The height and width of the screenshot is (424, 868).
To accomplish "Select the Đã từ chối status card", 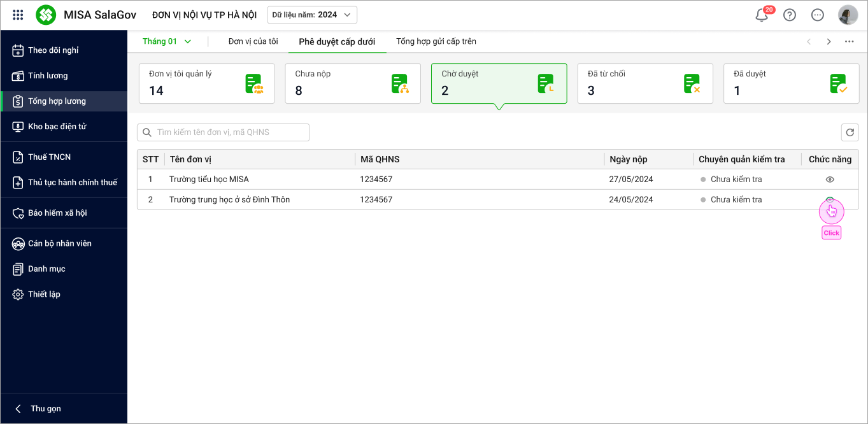I will coord(644,83).
